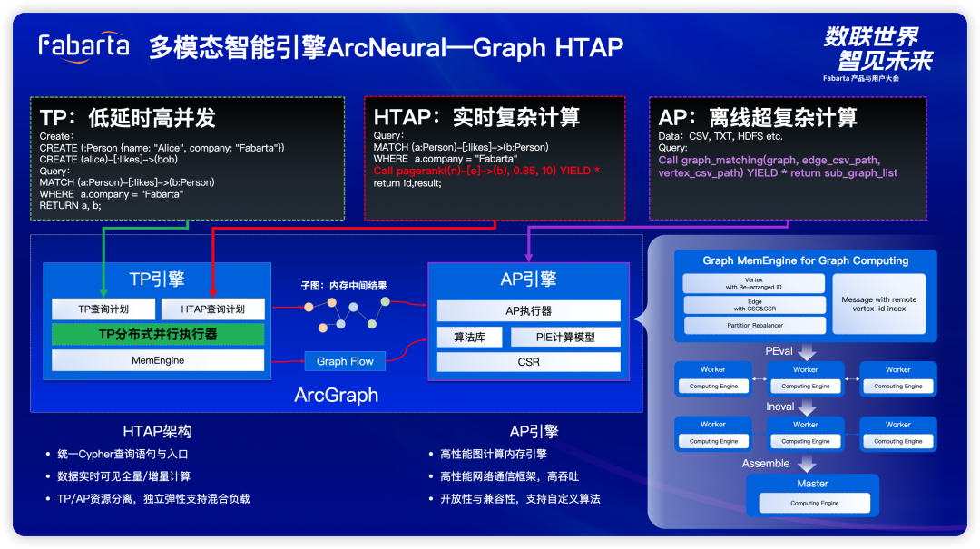Select the purple 'Call graph_matching' query text
980x549 pixels.
[778, 166]
